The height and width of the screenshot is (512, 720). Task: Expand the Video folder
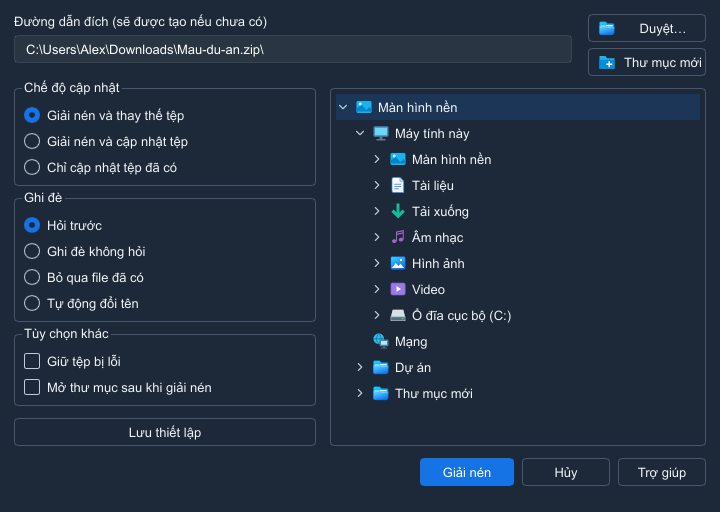[377, 289]
